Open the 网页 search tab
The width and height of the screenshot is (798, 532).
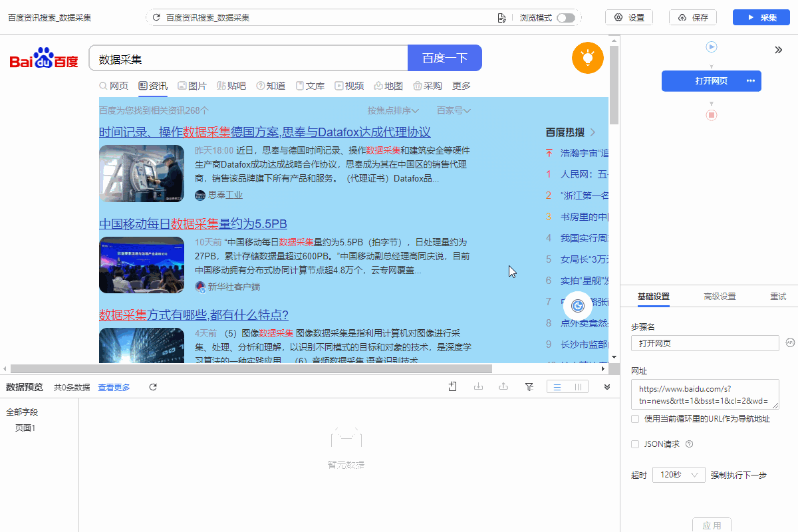click(x=114, y=86)
